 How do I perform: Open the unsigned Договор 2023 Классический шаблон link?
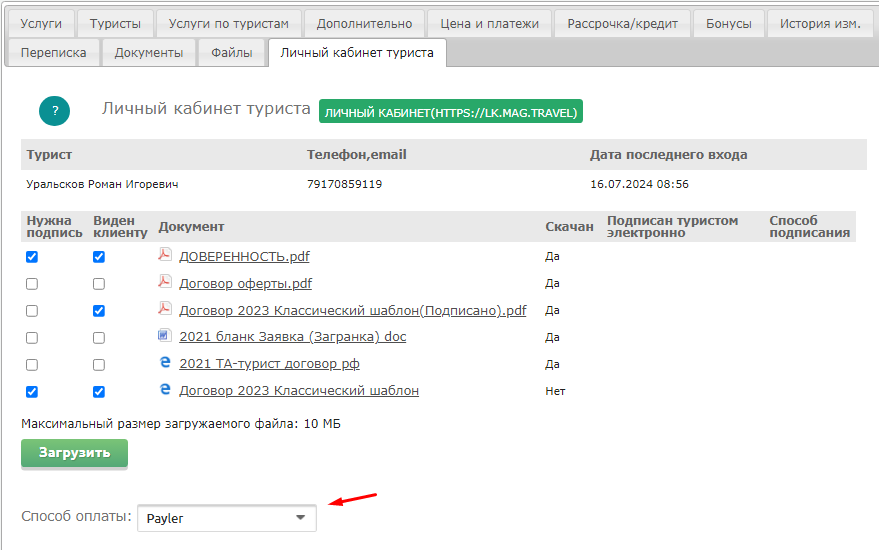click(299, 391)
